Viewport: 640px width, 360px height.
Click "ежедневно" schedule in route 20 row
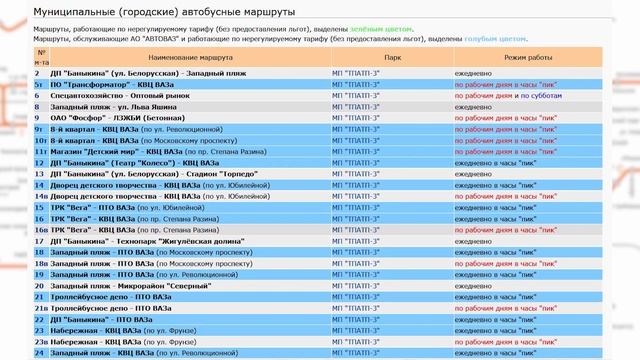pyautogui.click(x=473, y=286)
